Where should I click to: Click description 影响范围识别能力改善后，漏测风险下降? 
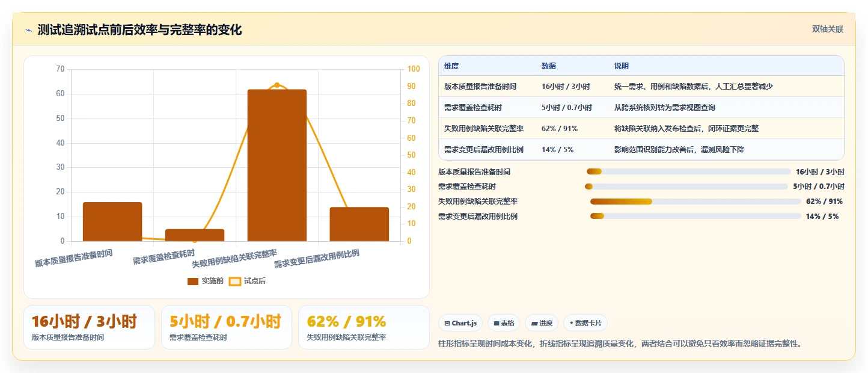coord(679,149)
